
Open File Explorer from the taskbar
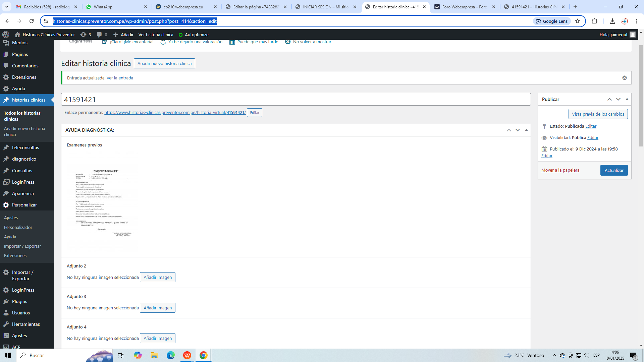(154, 355)
